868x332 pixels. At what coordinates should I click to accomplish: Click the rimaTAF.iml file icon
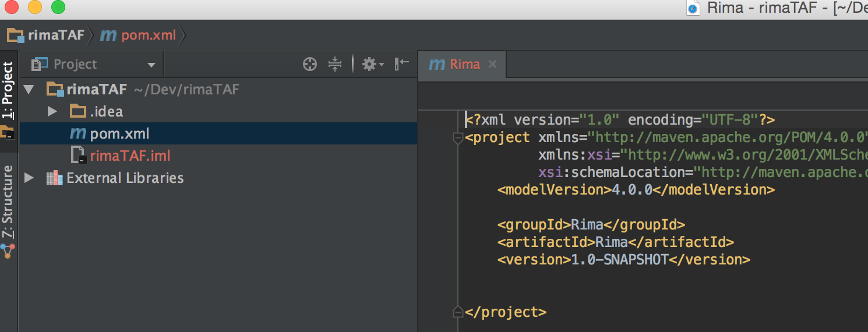[78, 156]
